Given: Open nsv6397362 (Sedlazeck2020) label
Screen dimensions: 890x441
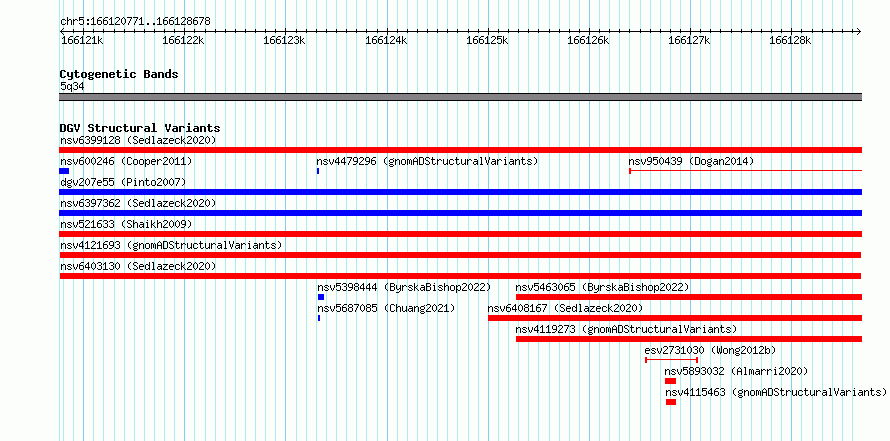Looking at the screenshot, I should (x=138, y=203).
